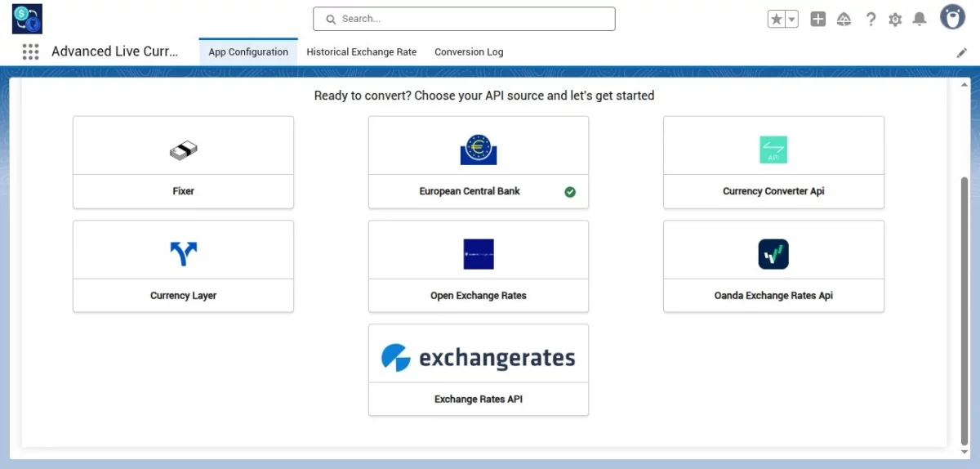
Task: Click into the Search field
Action: (464, 19)
